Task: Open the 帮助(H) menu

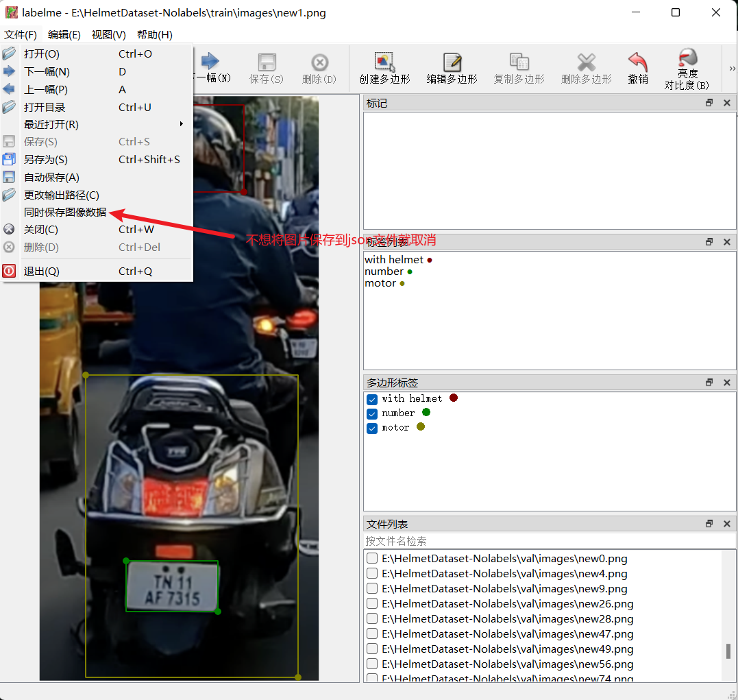Action: click(x=154, y=35)
